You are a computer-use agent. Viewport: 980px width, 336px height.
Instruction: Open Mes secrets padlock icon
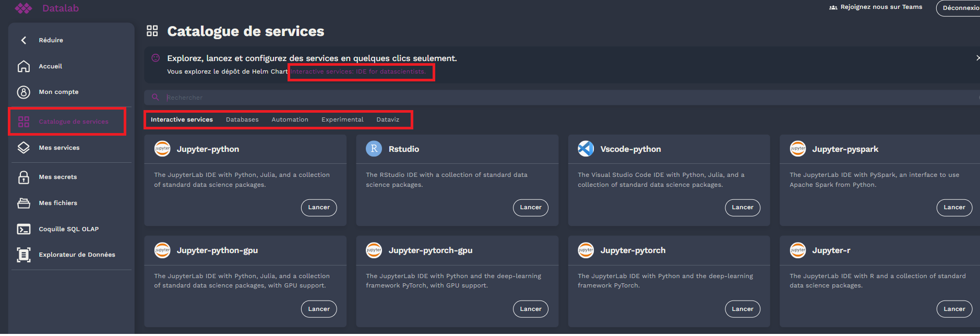pos(23,177)
